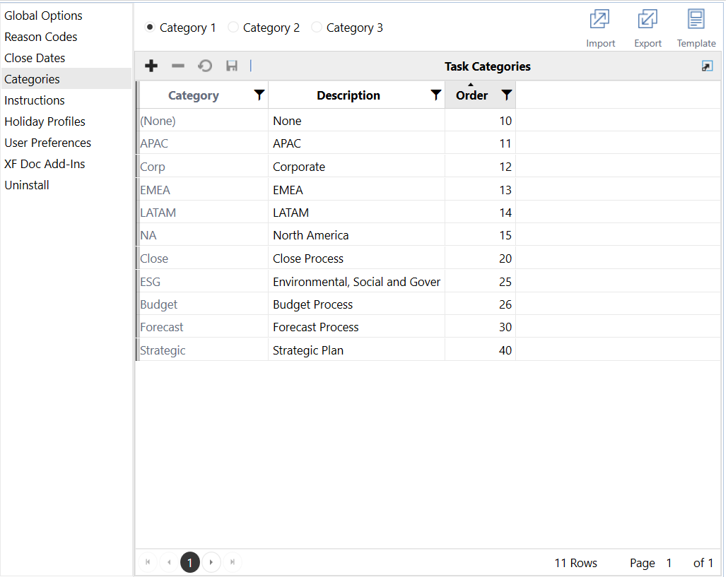The height and width of the screenshot is (577, 728).
Task: Open Global Options from the sidebar
Action: click(x=43, y=16)
